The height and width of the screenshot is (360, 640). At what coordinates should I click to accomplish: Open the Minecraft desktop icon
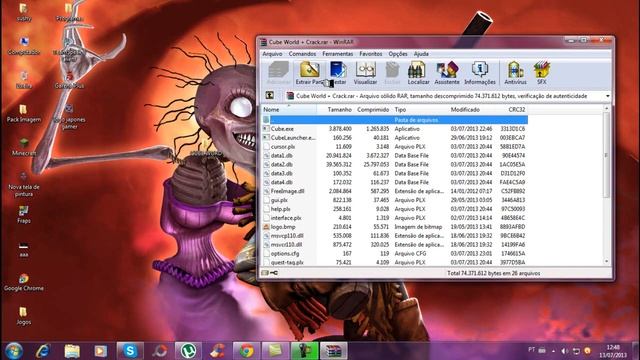tap(24, 147)
